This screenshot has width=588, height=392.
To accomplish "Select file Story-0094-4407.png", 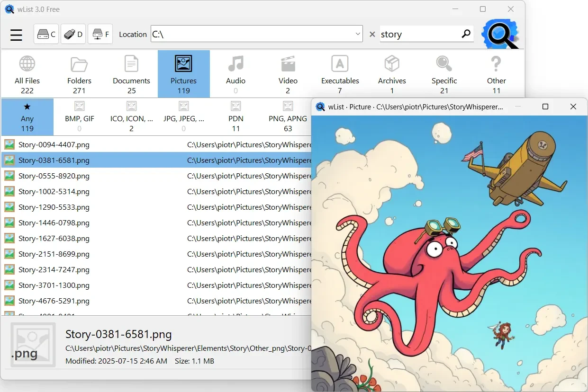I will pos(156,144).
